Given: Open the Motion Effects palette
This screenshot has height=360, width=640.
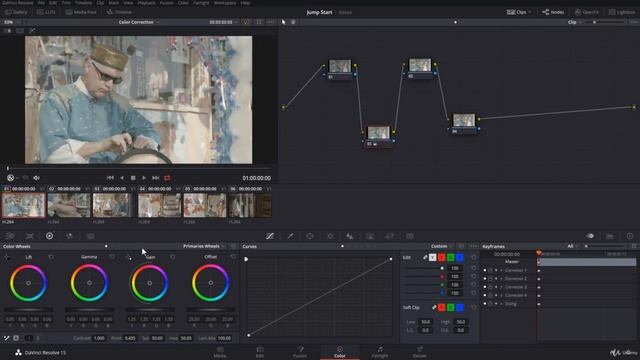Looking at the screenshot, I should coord(90,236).
